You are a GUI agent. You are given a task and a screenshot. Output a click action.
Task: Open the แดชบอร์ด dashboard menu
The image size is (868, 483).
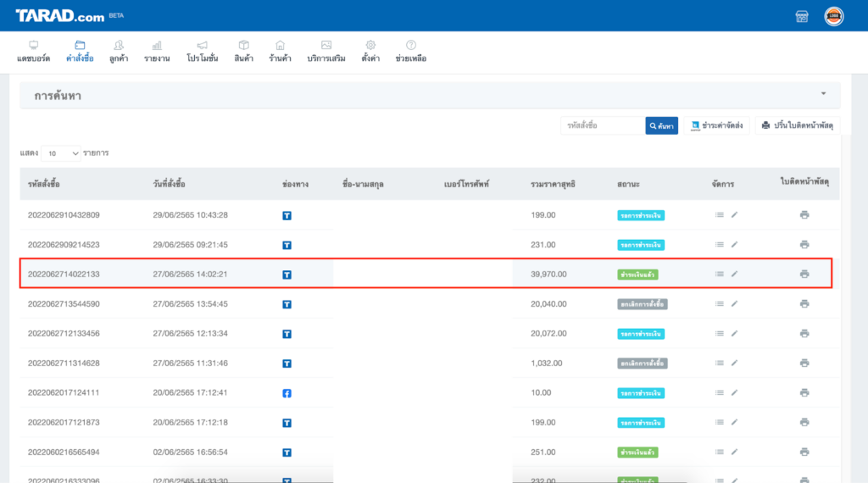[33, 52]
